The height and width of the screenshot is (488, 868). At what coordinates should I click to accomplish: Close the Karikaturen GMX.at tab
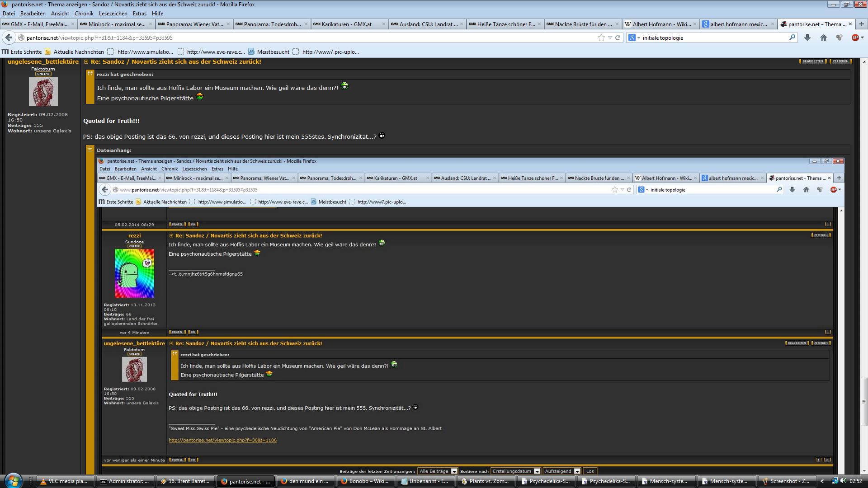(x=383, y=24)
